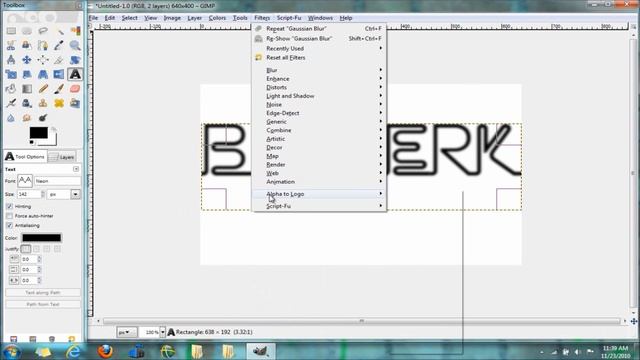Open the tool options panel menu arrow
640x360 pixels.
(76, 169)
